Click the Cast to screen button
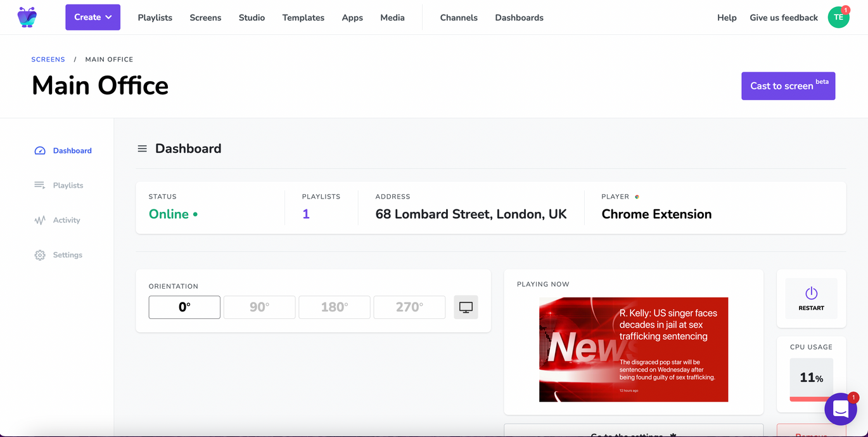Screen dimensions: 868x437 [788, 86]
